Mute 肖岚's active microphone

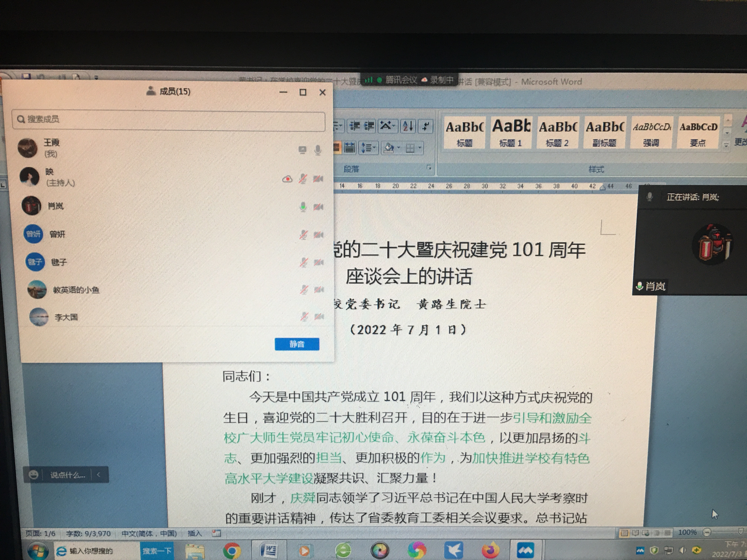pos(303,207)
